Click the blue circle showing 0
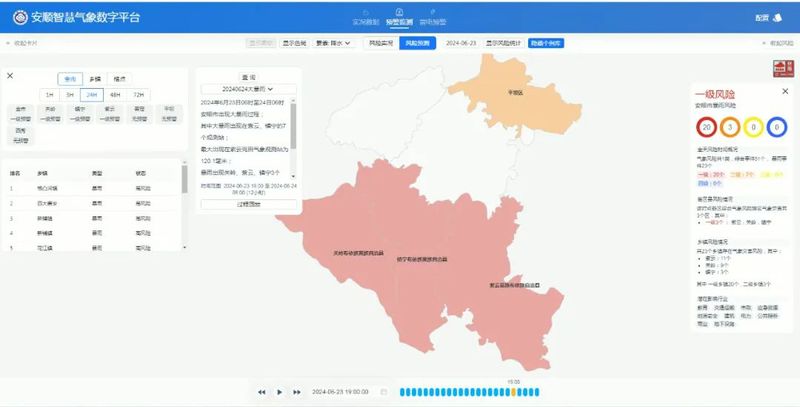800x407 pixels. point(777,127)
